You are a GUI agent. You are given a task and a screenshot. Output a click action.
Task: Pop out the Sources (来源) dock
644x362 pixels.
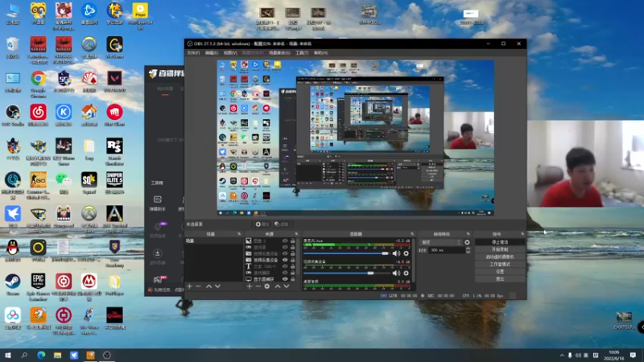(296, 234)
